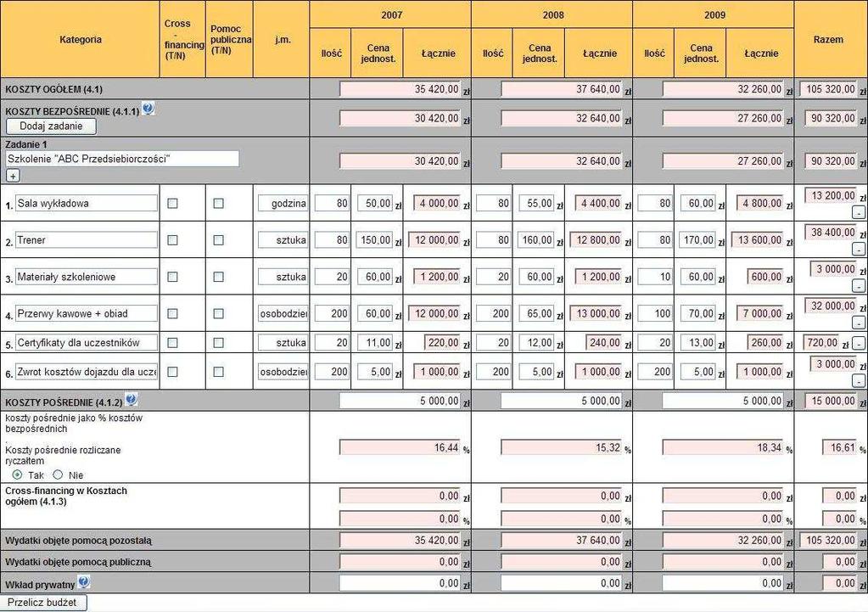Edit godzina unit field for Sala wykładowa
Viewport: 868px width, 612px height.
pos(283,203)
